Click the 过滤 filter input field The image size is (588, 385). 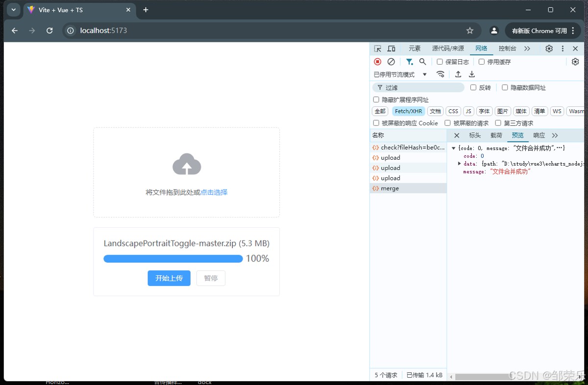coord(418,88)
